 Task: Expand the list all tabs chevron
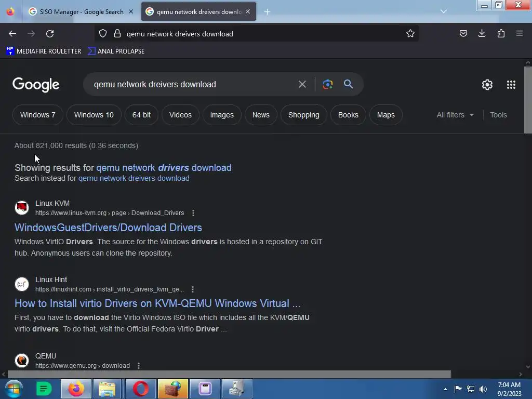pos(444,11)
